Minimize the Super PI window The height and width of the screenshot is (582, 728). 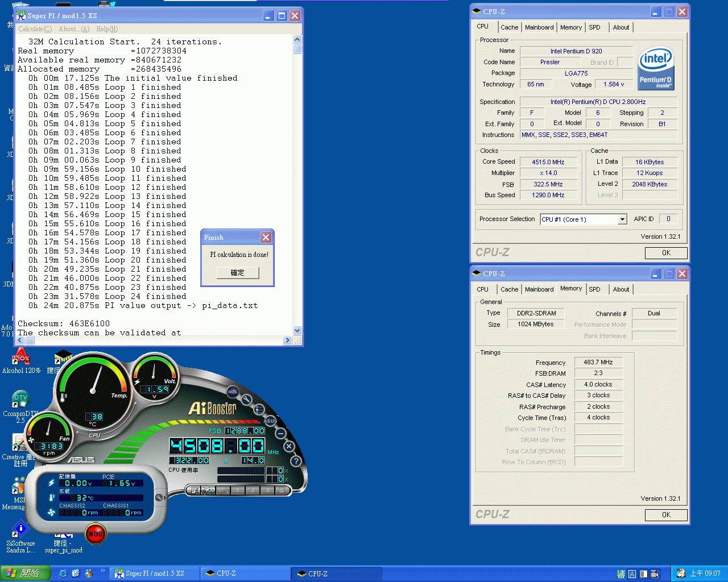pyautogui.click(x=268, y=16)
